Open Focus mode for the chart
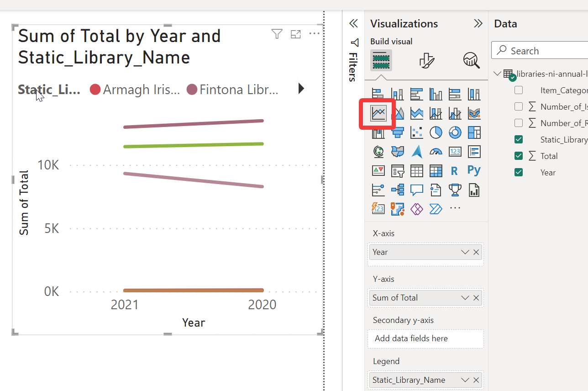 pos(296,34)
